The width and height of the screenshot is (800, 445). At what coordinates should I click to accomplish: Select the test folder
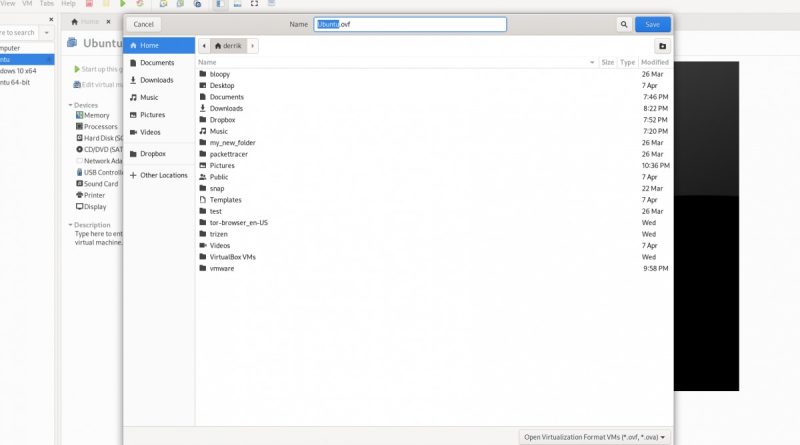[x=434, y=211]
